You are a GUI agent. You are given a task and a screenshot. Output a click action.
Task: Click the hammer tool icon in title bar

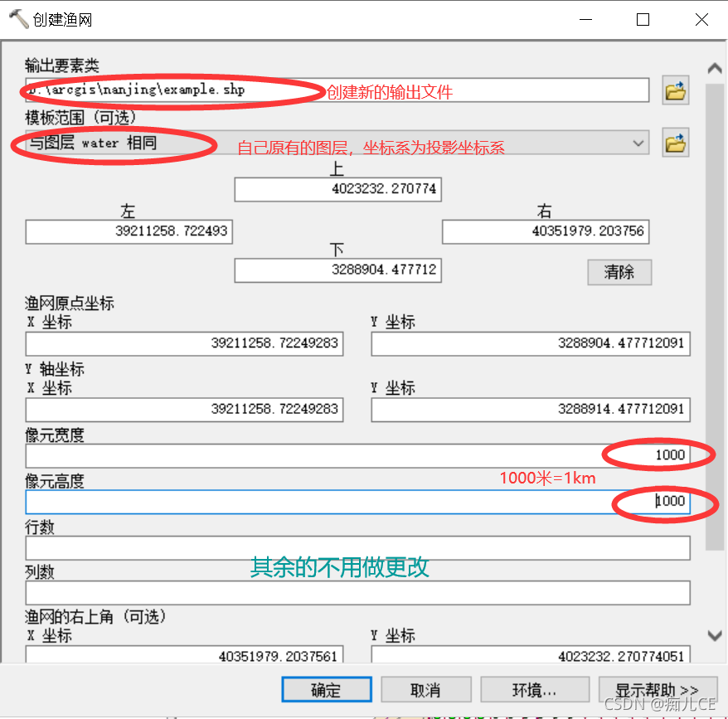point(17,19)
